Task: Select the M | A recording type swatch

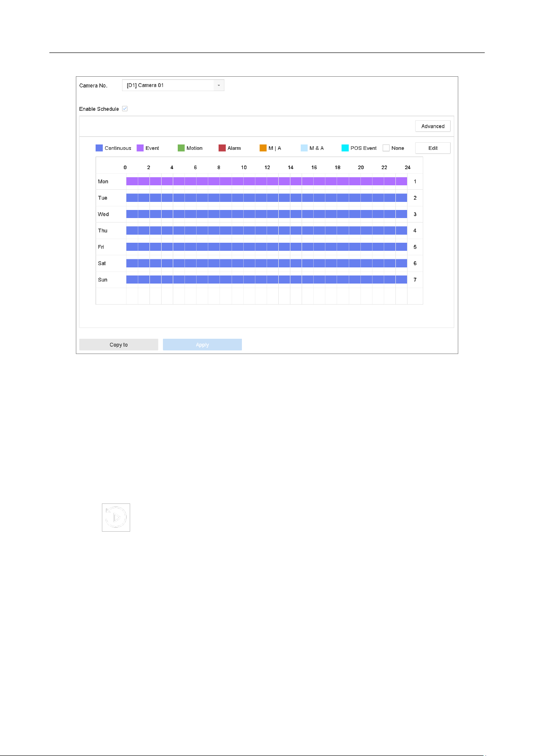Action: [x=263, y=148]
